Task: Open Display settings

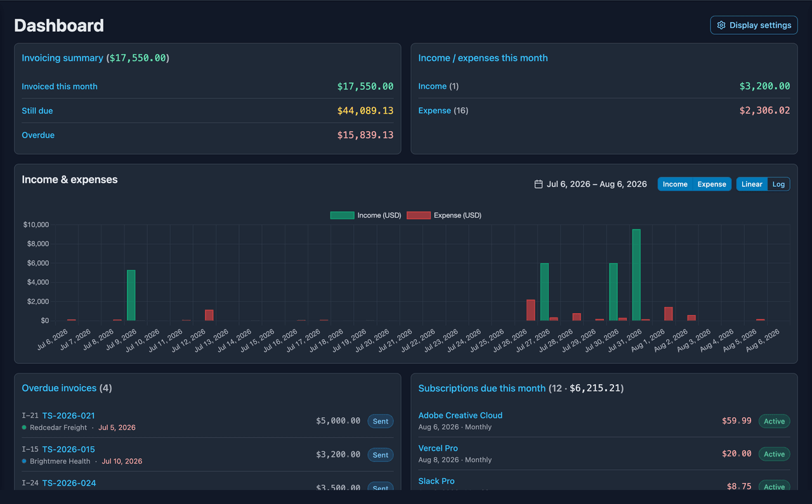Action: [x=754, y=25]
